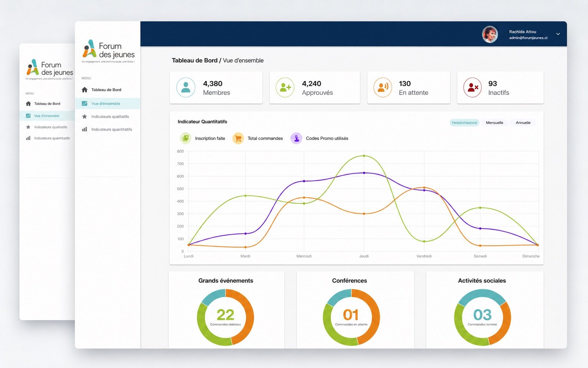Click the Grands événements donut chart
This screenshot has height=368, width=588.
[225, 317]
